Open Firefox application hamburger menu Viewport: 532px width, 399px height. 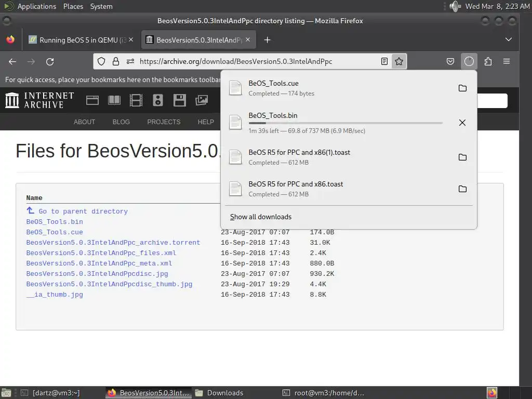507,61
